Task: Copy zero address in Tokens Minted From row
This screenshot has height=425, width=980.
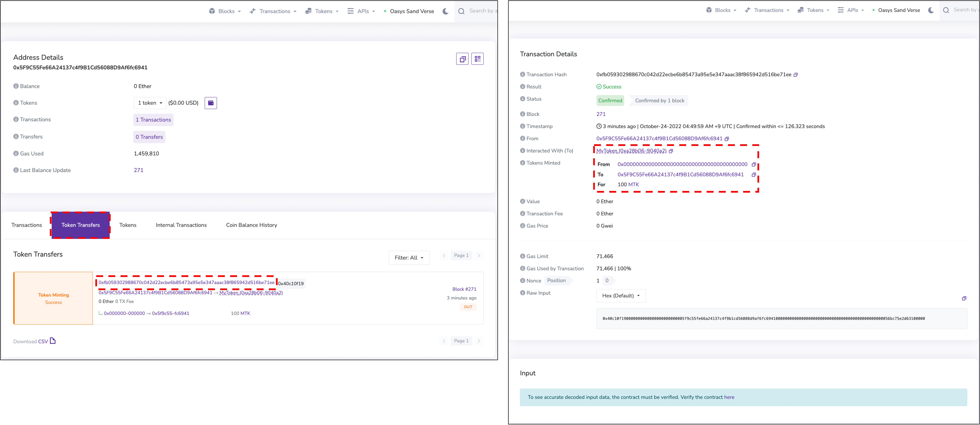Action: coord(754,165)
